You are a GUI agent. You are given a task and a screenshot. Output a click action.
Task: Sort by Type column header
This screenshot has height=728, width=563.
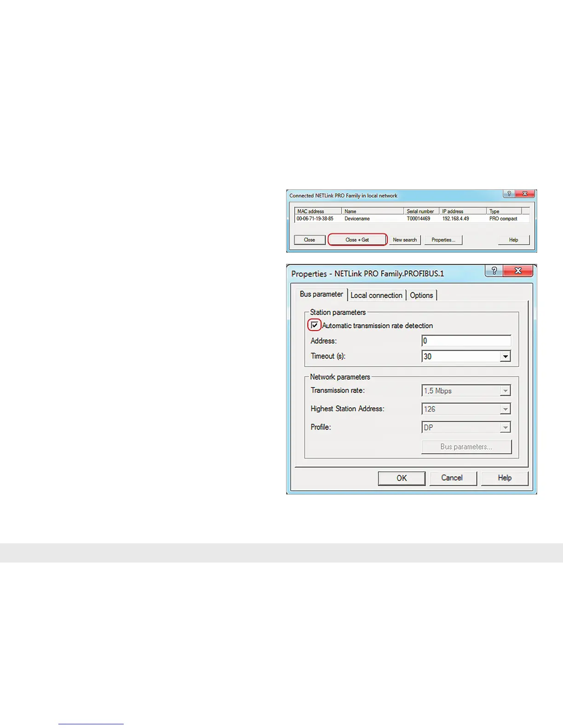point(504,211)
